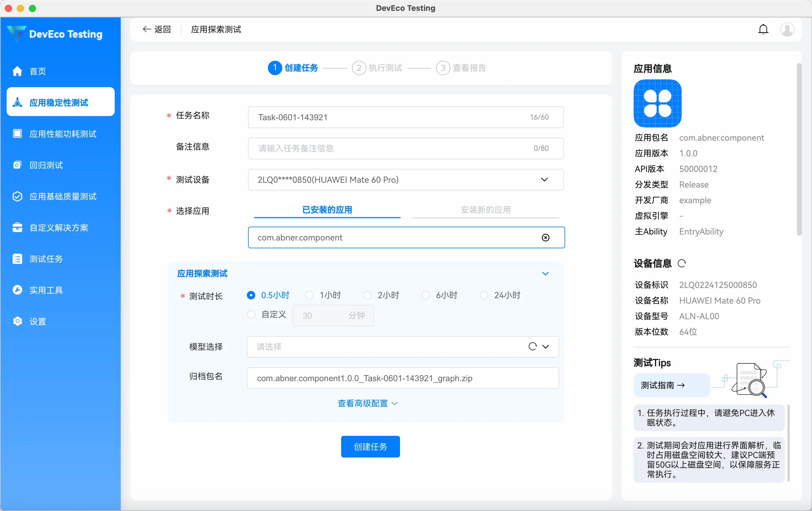Clear the com.abner.component selected app

tap(545, 237)
